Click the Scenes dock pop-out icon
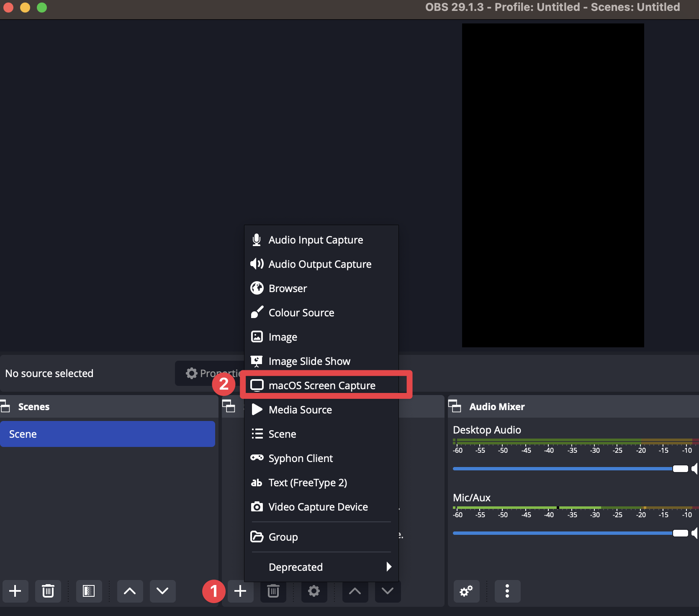The image size is (699, 616). tap(5, 406)
